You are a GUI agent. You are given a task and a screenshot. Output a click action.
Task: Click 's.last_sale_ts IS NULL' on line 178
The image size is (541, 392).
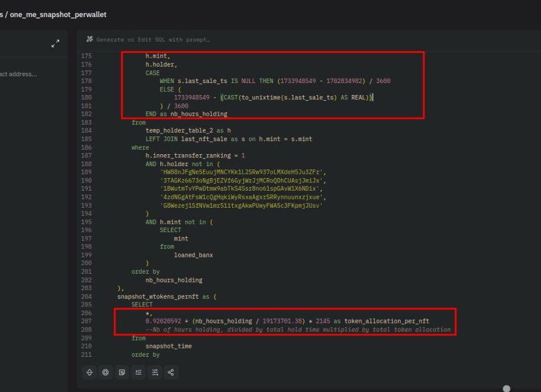coord(216,81)
